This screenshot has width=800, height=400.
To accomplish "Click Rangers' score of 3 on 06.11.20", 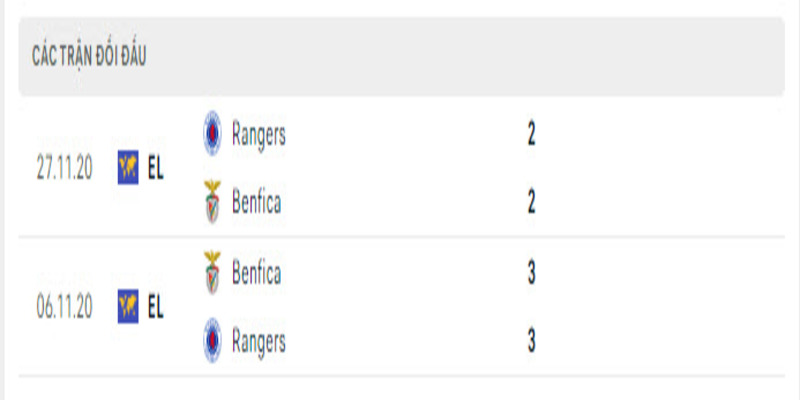I will [x=532, y=341].
